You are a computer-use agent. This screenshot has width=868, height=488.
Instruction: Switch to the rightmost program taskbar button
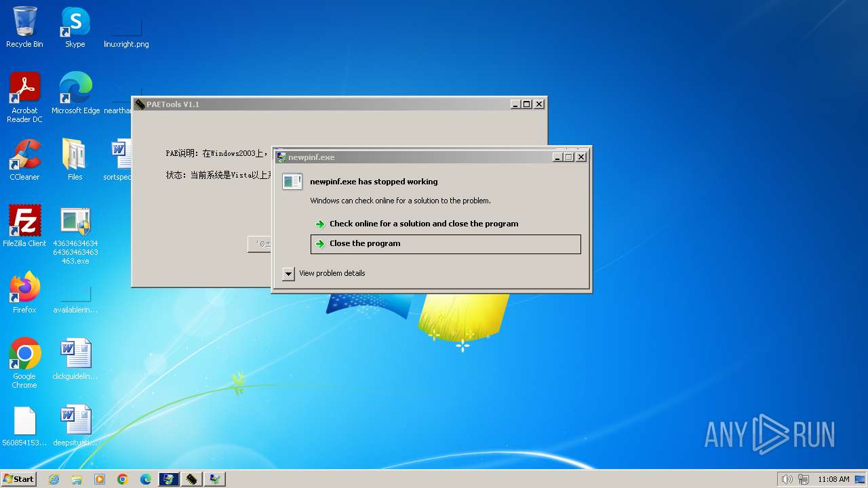[x=215, y=479]
